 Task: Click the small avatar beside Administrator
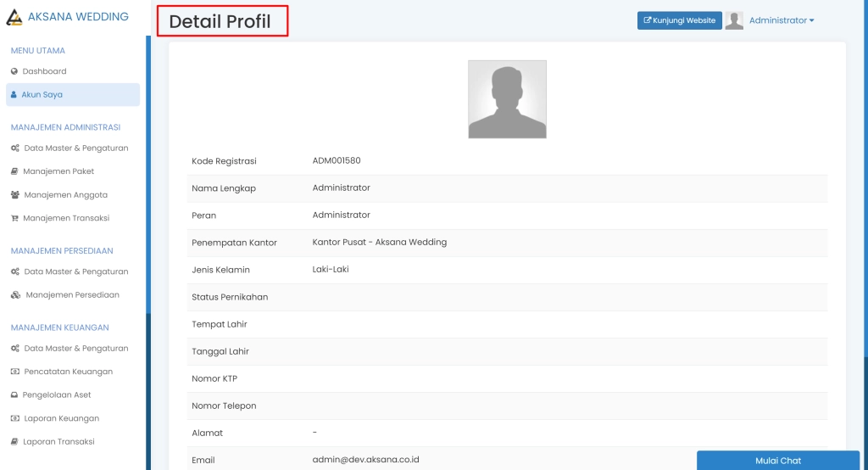734,20
